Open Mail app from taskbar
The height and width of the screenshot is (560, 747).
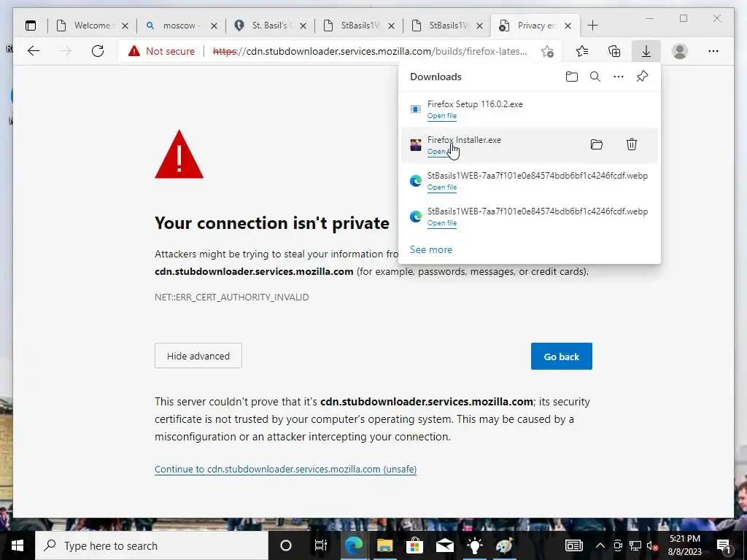445,545
